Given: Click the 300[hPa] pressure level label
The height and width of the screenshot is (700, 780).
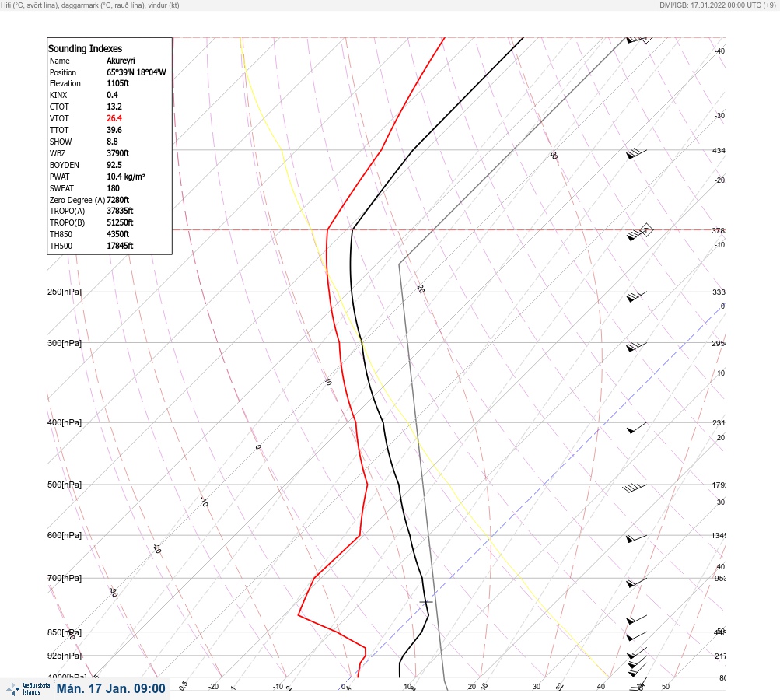Looking at the screenshot, I should [65, 343].
